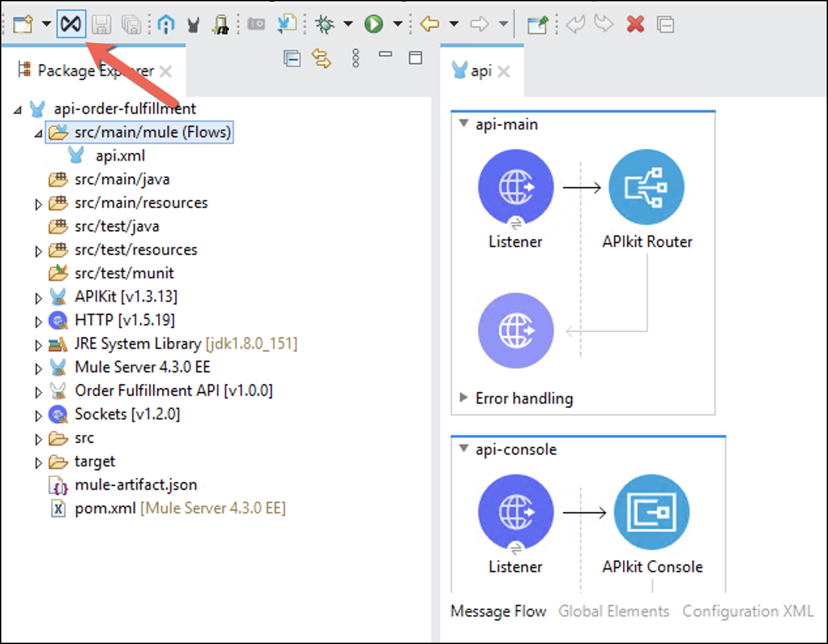
Task: Switch to the Global Elements tab
Action: point(614,611)
